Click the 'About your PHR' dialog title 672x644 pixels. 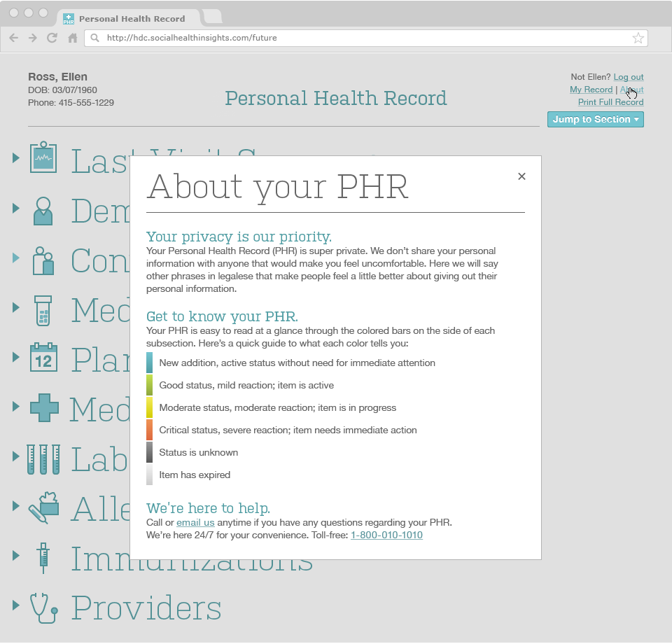(x=277, y=188)
